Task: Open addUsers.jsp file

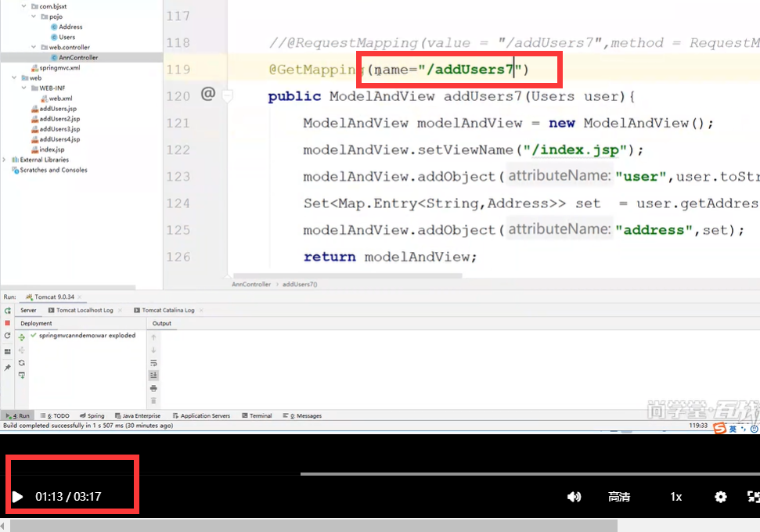Action: (54, 109)
